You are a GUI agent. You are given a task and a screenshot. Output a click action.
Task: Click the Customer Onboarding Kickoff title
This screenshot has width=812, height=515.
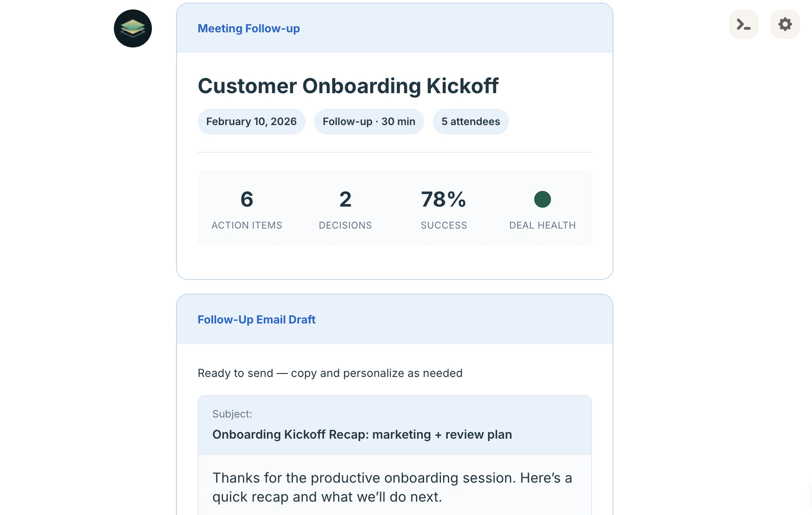point(348,86)
